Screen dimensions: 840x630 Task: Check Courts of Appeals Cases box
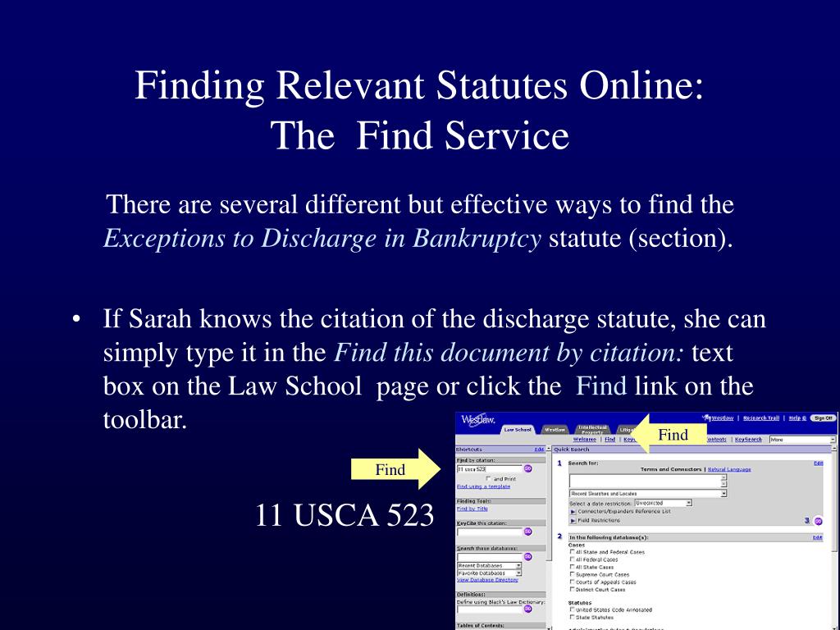[572, 582]
